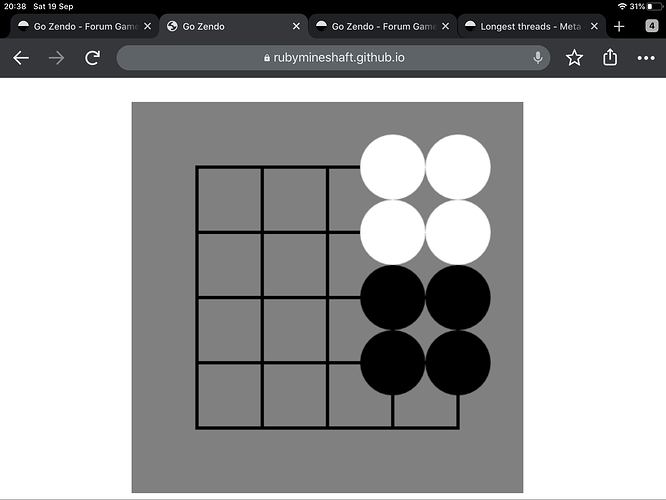Click the bottom-right black stone

point(458,363)
